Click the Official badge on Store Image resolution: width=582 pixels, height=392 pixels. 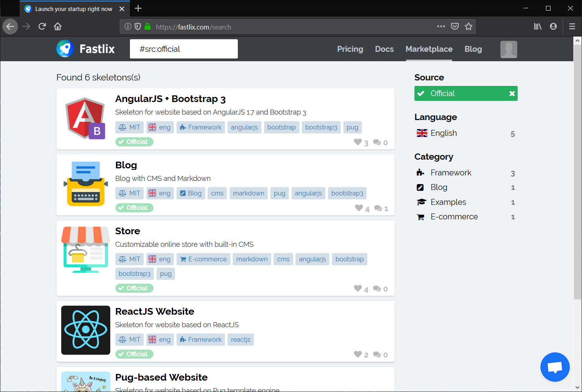134,288
